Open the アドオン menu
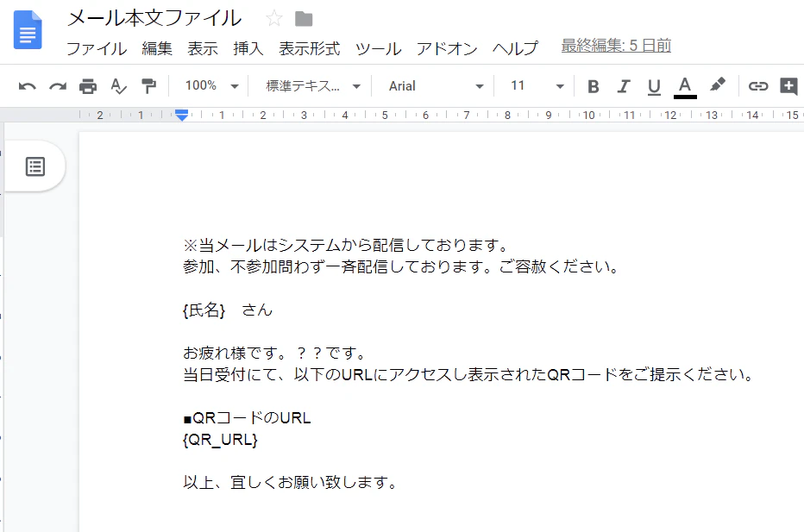804x532 pixels. 447,48
